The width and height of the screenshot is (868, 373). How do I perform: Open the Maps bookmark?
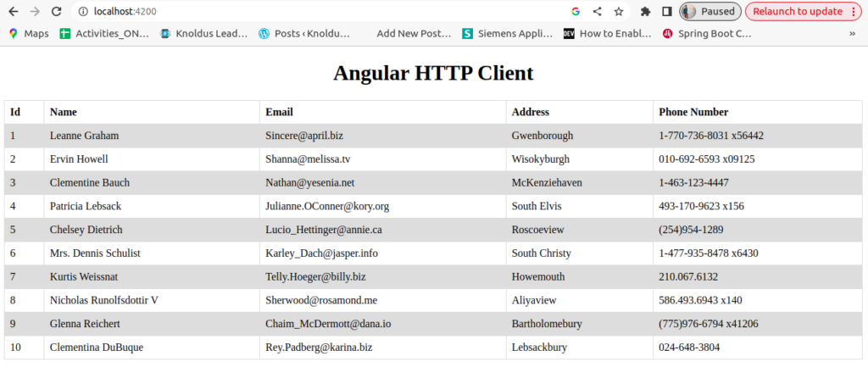tap(29, 34)
